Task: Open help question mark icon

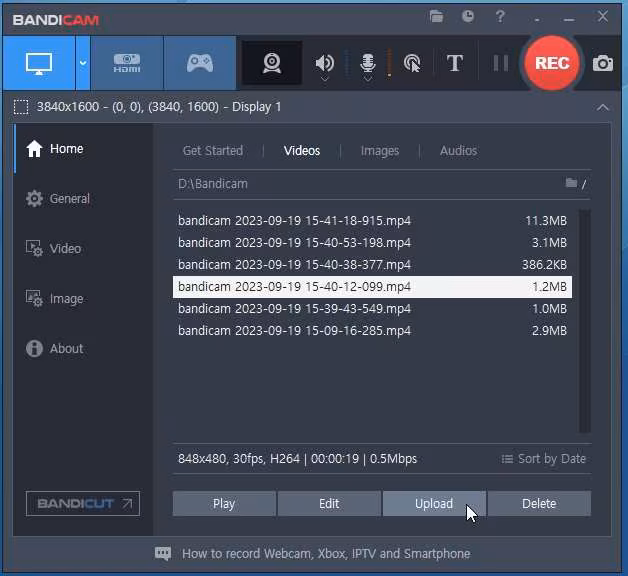Action: coord(500,16)
